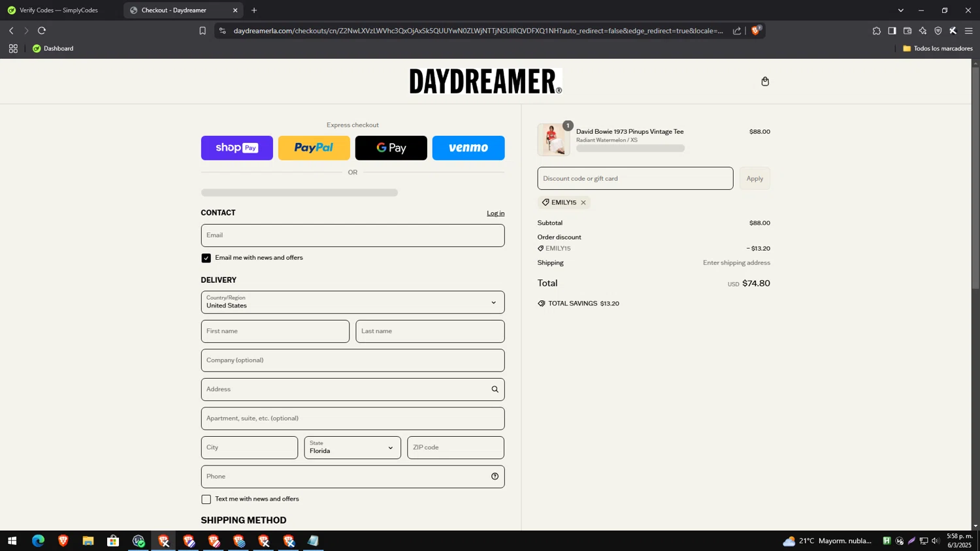The width and height of the screenshot is (980, 551).
Task: Expand the Country/Region dropdown
Action: pos(353,302)
